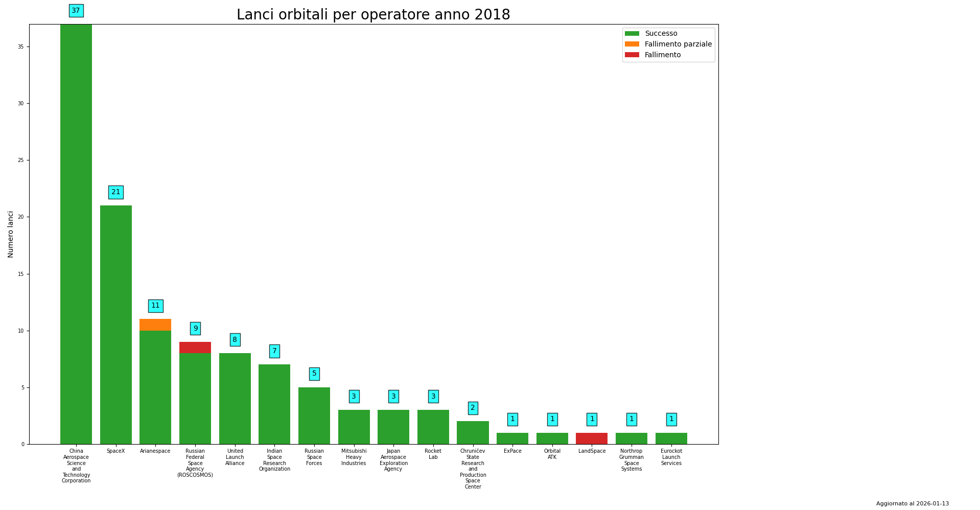
Task: Click the green Successo legend swatch
Action: (x=632, y=34)
